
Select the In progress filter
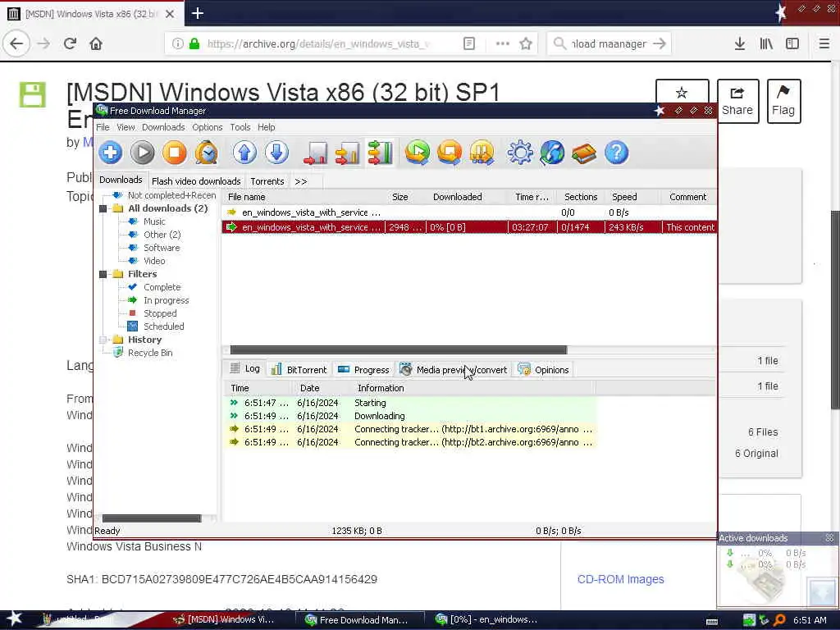tap(166, 300)
